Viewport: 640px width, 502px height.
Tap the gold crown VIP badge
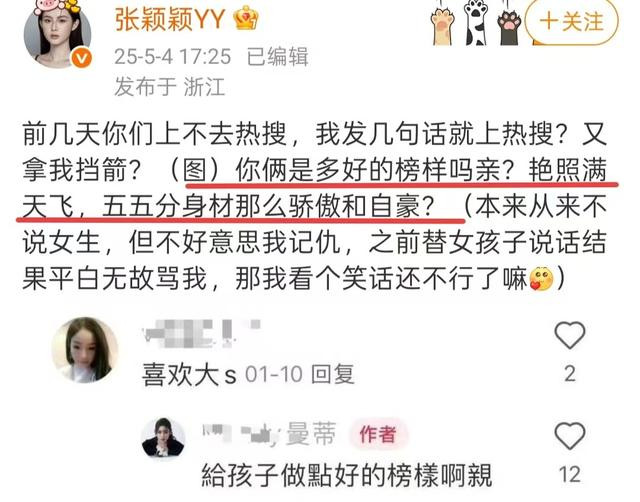(x=246, y=19)
